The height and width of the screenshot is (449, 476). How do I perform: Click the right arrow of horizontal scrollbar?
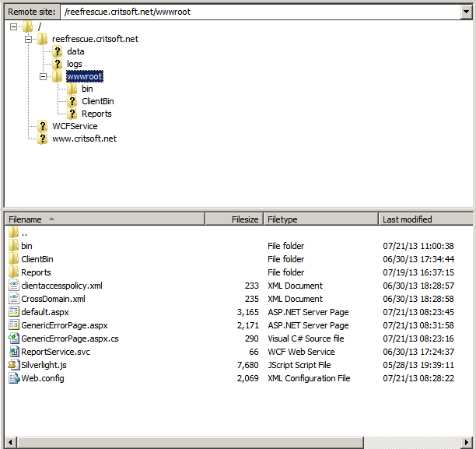pyautogui.click(x=467, y=442)
